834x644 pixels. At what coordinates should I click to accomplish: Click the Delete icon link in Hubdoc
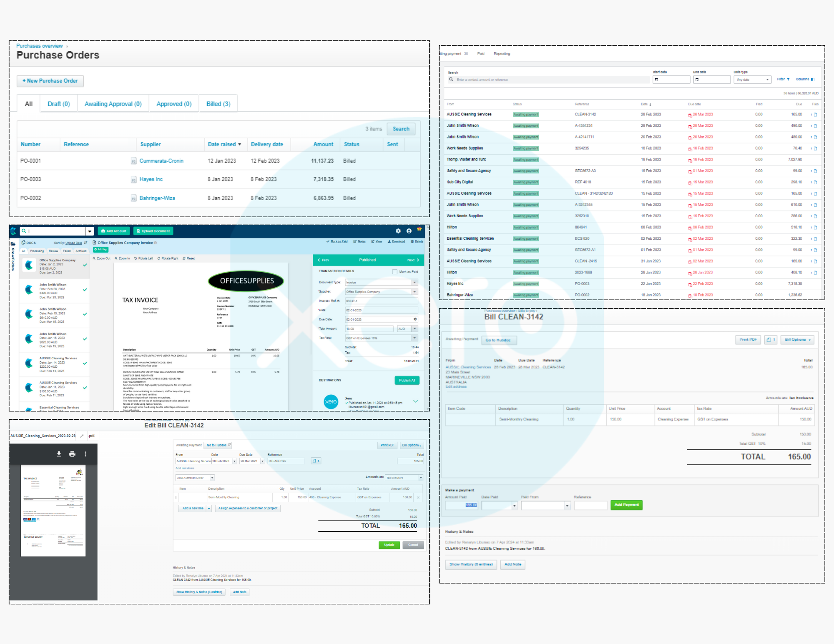click(417, 241)
